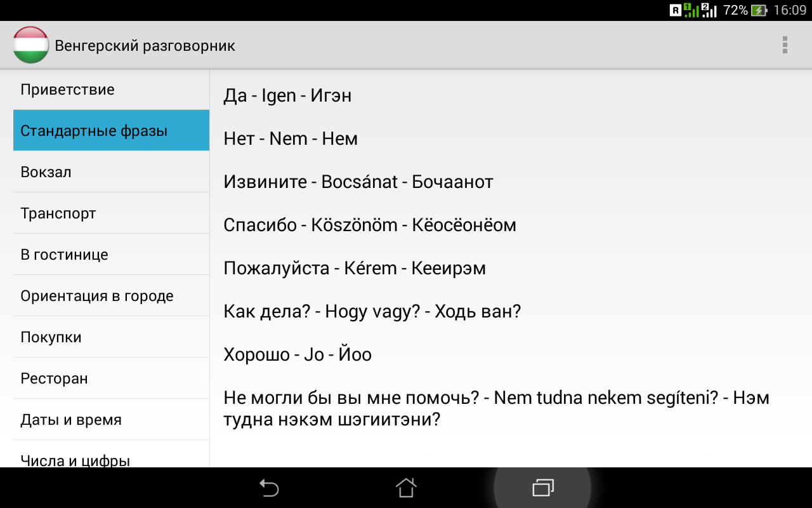Select Ориентация в городе category

coord(111,296)
